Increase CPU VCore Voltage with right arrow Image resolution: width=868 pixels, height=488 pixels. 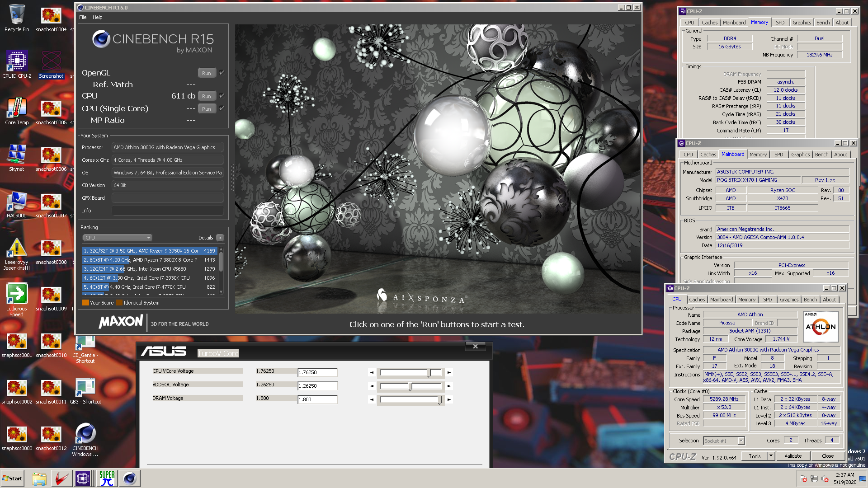[x=449, y=373]
